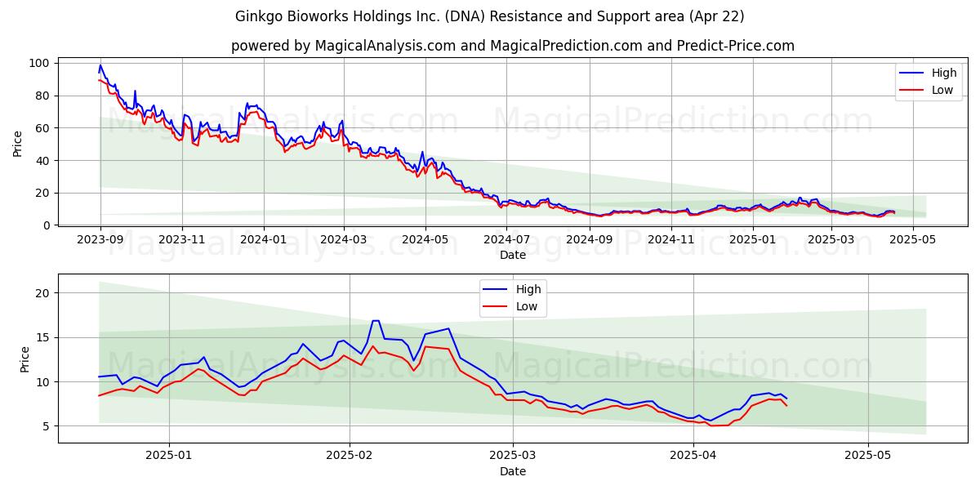Click the top chart's '2024-09' x-axis label
This screenshot has width=980, height=490.
point(589,240)
